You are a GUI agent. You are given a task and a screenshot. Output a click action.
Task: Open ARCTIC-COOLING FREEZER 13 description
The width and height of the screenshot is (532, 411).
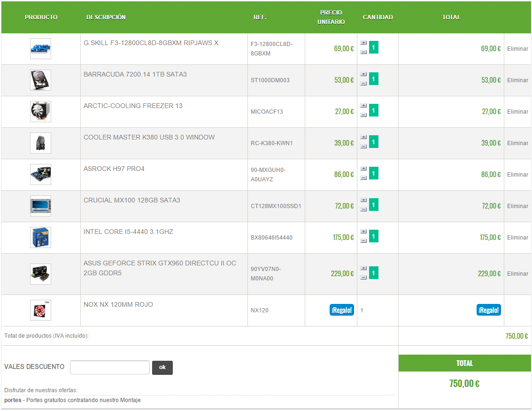pyautogui.click(x=133, y=106)
